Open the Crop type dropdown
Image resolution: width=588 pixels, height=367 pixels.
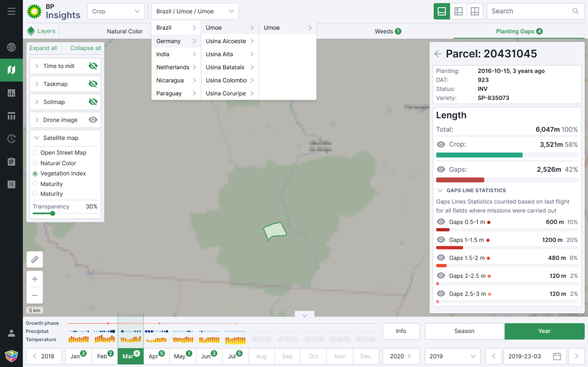(116, 11)
